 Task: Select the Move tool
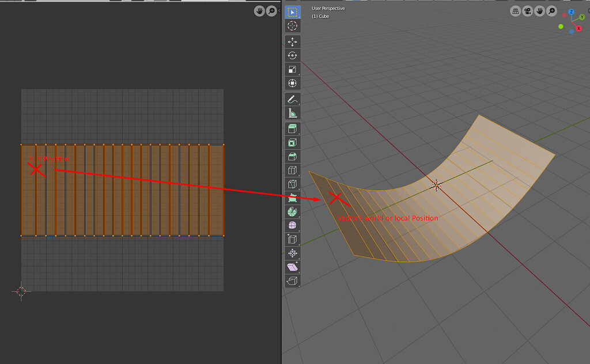(x=293, y=41)
